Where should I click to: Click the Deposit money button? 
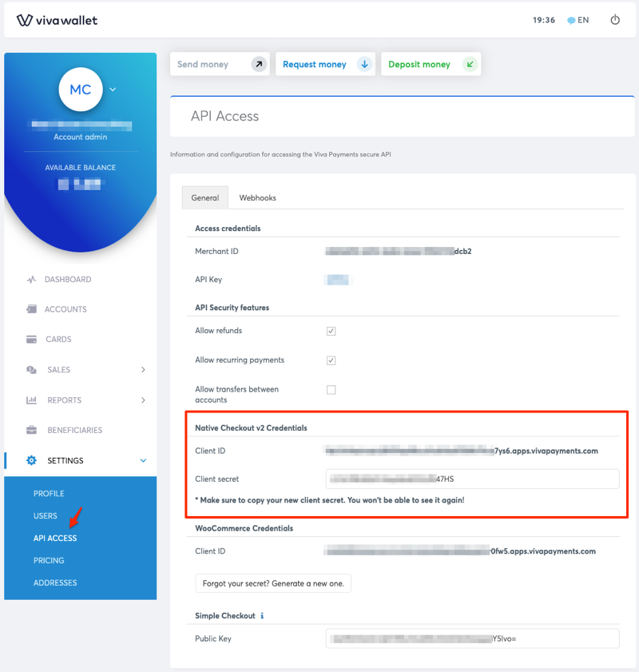[431, 64]
